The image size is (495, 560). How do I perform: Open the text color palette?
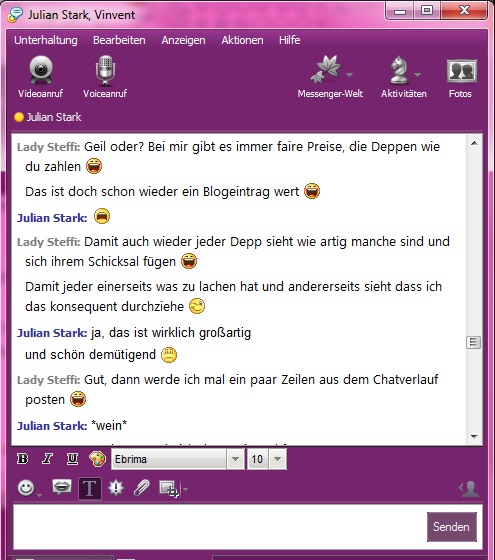[98, 459]
